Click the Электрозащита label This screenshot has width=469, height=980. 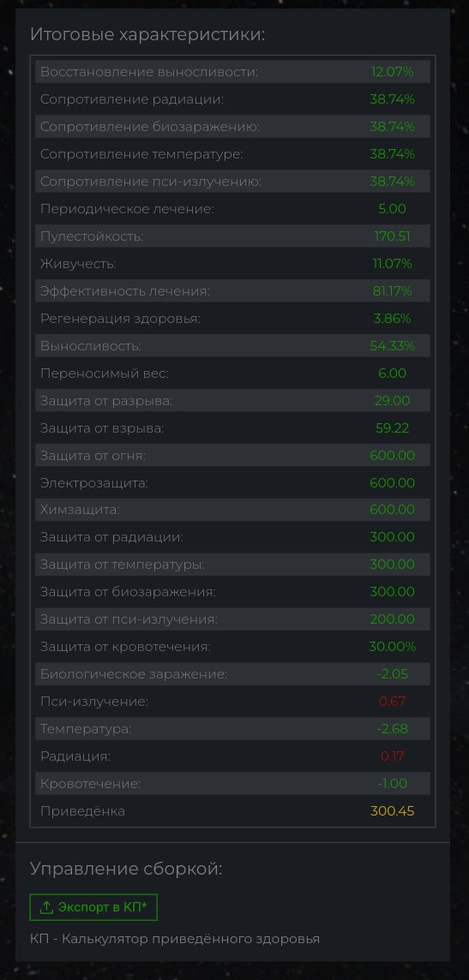[x=94, y=483]
